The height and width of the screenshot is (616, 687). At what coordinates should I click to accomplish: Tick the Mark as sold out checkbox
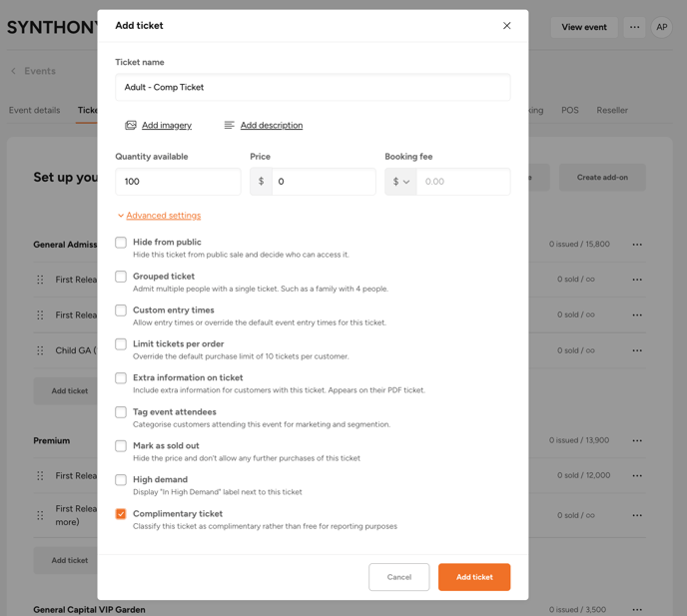click(121, 446)
